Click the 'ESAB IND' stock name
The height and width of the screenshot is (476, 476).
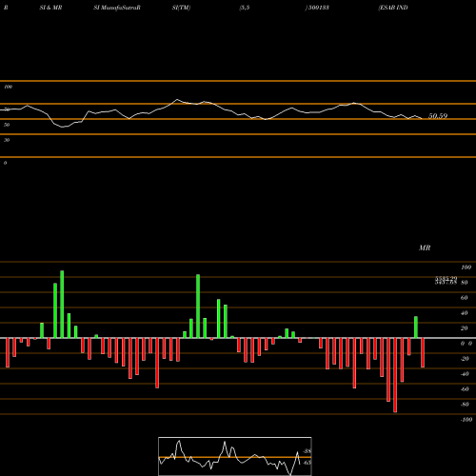pos(393,8)
